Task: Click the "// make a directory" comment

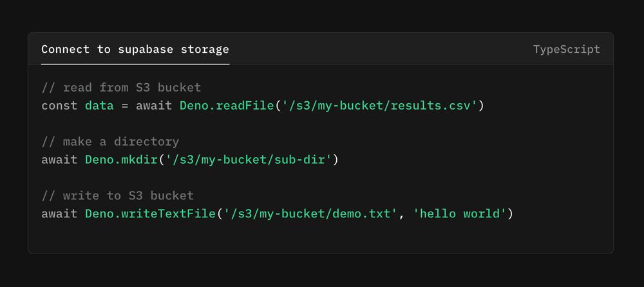Action: [110, 142]
